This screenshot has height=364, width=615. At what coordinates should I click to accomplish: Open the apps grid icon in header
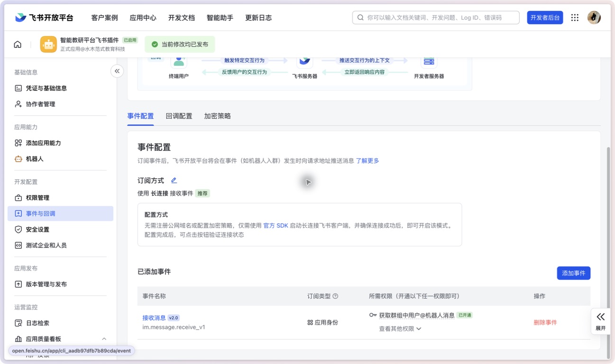click(575, 18)
